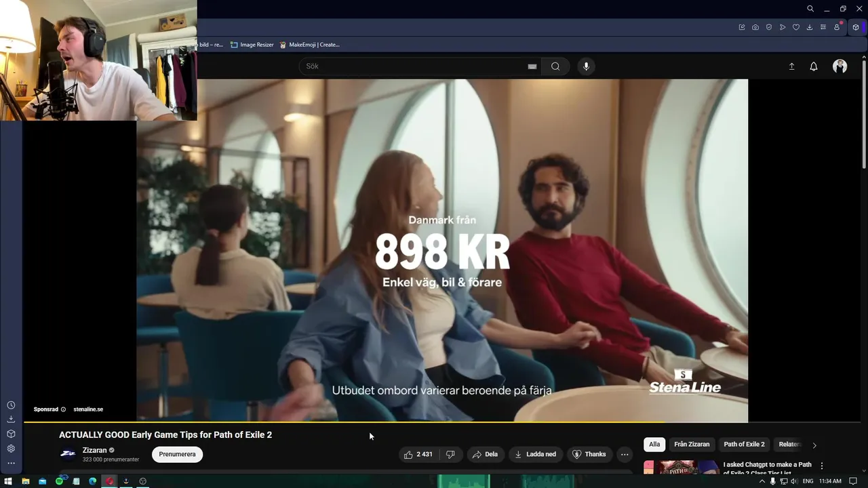
Task: Click the My Flow send arrow icon
Action: 783,27
